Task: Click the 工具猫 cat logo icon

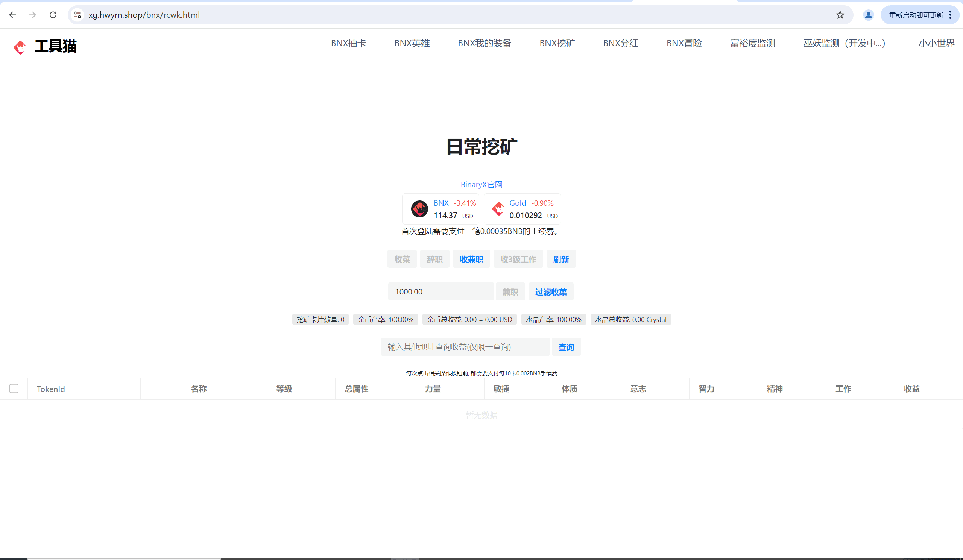Action: [x=20, y=47]
